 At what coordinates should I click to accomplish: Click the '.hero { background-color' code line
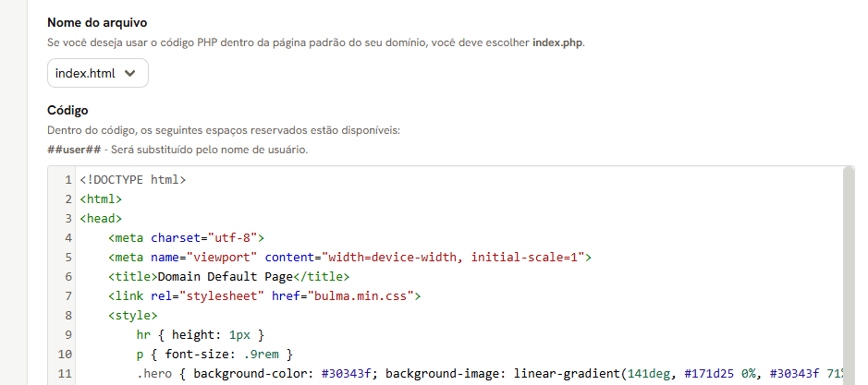click(x=490, y=373)
